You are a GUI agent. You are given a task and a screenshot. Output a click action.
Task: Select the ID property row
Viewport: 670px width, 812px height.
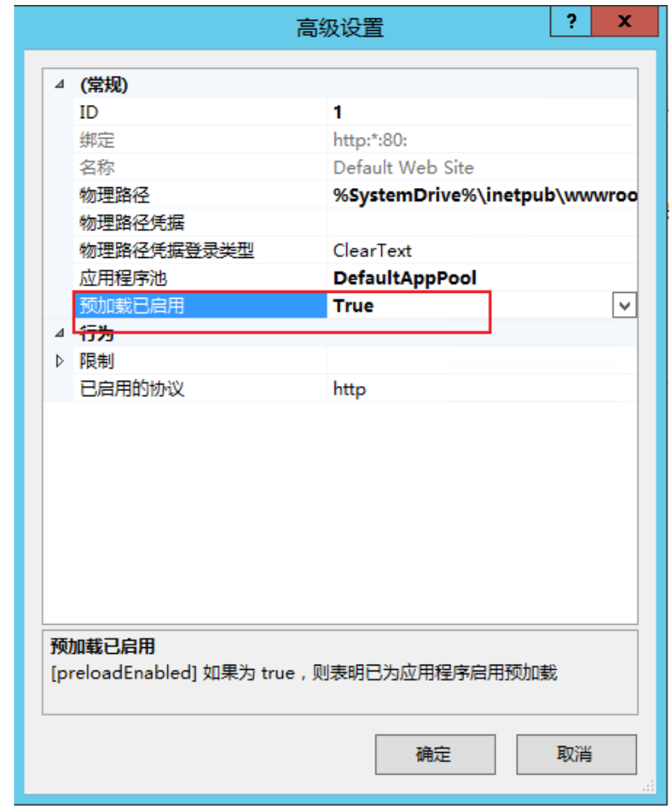pos(355,111)
